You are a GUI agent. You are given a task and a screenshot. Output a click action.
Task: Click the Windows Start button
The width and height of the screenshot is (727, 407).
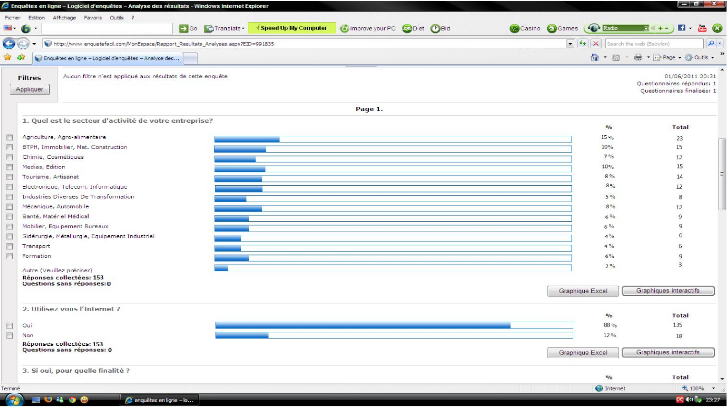[x=14, y=399]
